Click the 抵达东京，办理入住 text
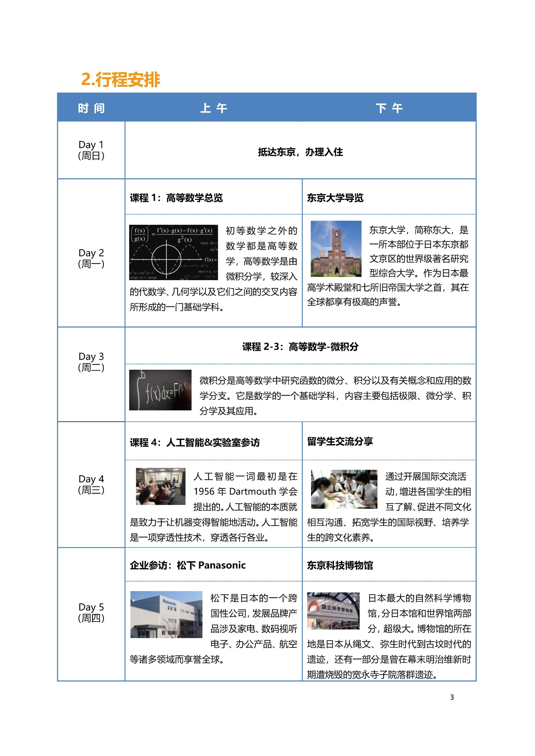 coord(300,152)
